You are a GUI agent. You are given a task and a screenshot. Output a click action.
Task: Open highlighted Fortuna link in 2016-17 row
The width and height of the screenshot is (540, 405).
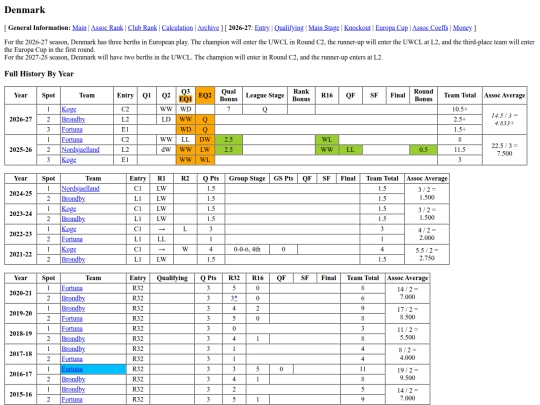(x=72, y=369)
